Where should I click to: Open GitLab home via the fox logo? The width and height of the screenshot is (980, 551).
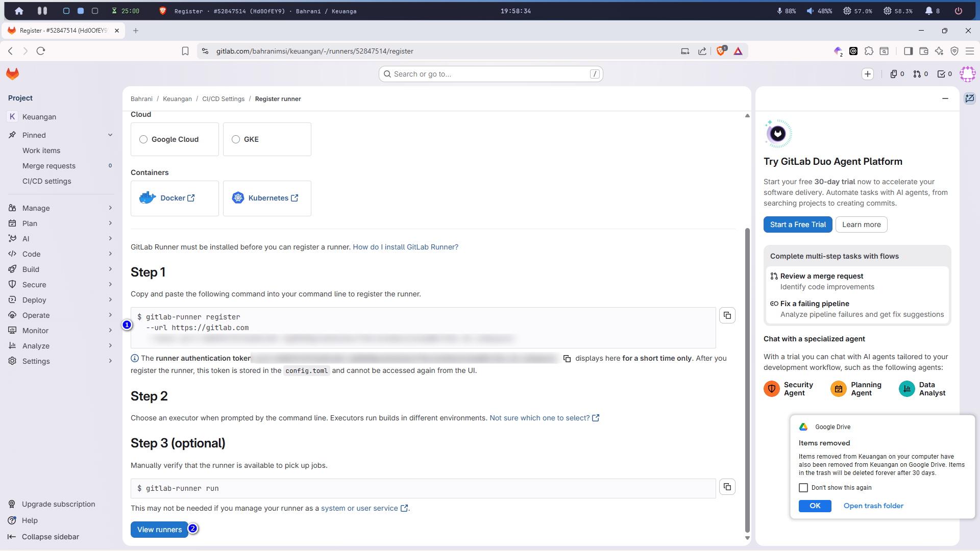coord(13,74)
